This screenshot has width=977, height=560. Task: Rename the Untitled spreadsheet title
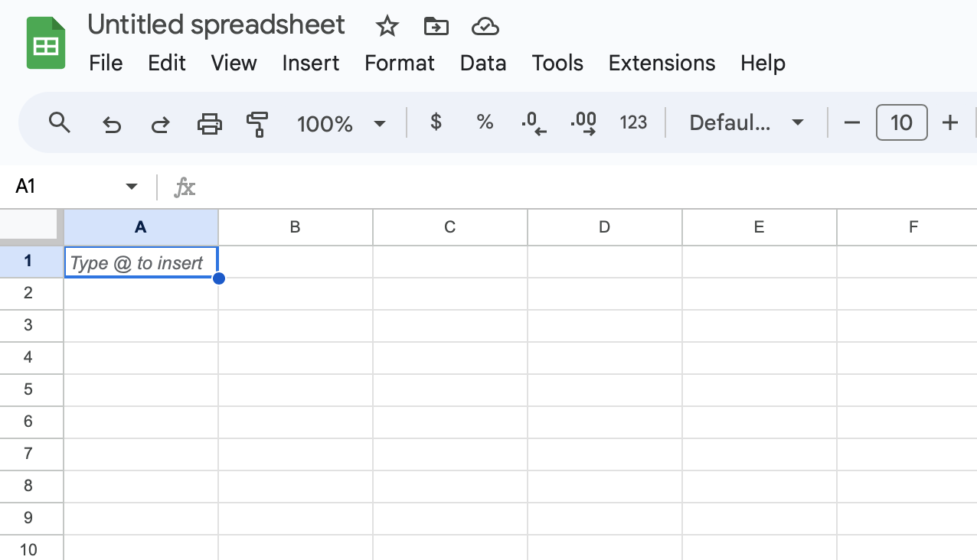pyautogui.click(x=216, y=24)
